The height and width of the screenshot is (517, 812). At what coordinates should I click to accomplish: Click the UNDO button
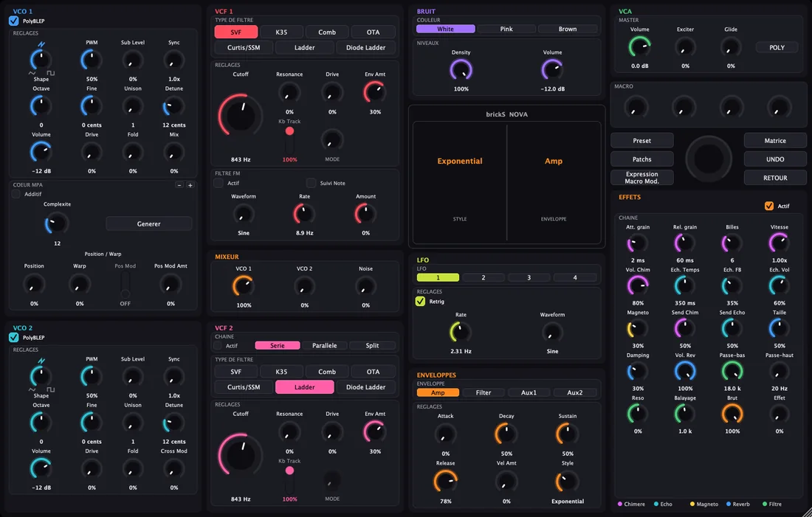pos(775,159)
